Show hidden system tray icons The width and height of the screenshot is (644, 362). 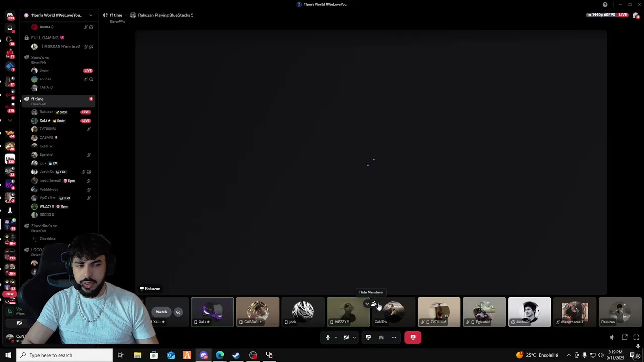click(569, 355)
